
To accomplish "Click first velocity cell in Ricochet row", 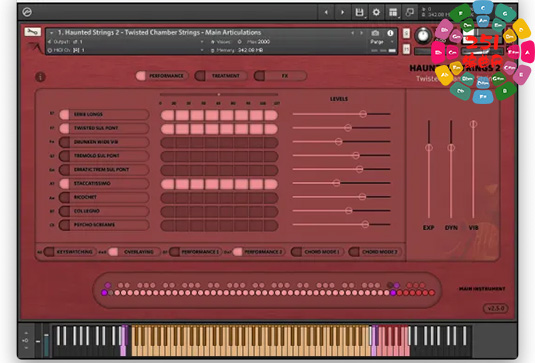I will point(168,198).
